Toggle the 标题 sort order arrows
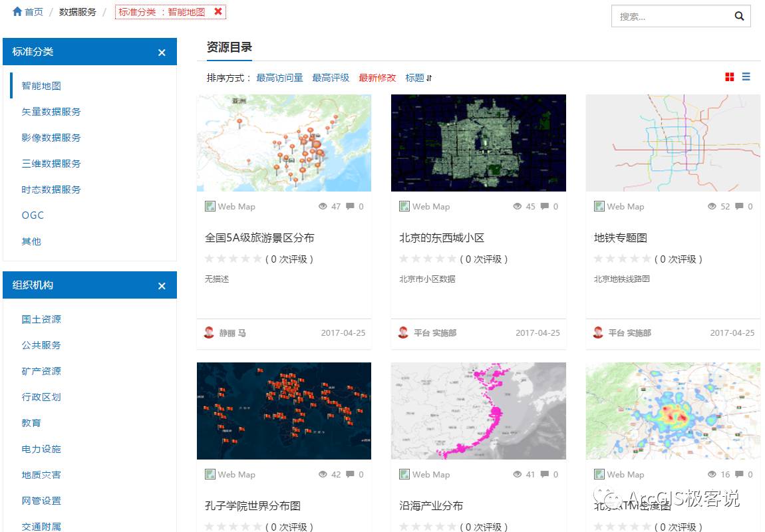765x532 pixels. [429, 78]
